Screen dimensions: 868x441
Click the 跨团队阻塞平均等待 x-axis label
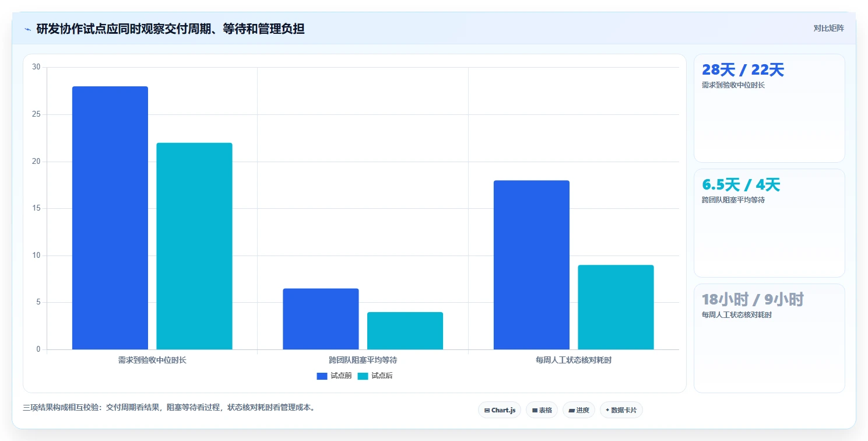pos(363,360)
